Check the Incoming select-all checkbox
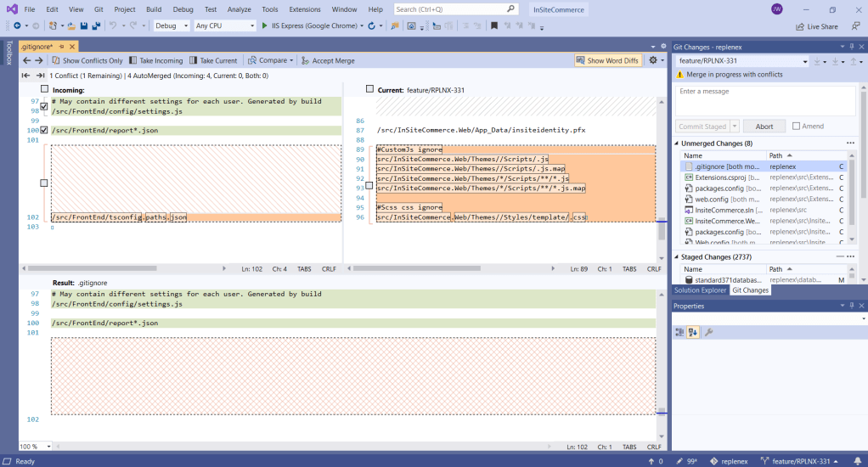The image size is (868, 467). click(x=44, y=89)
